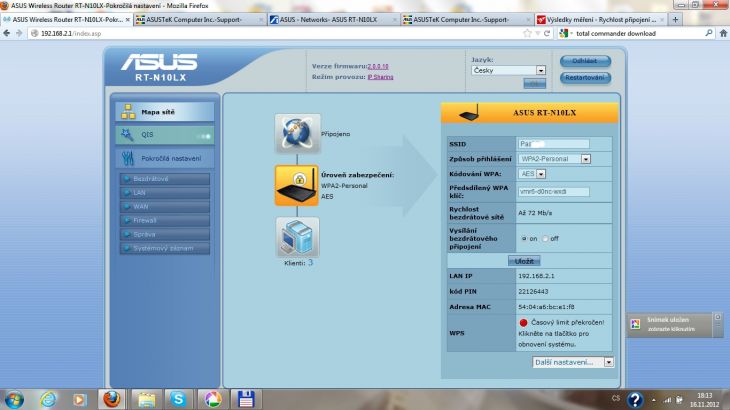Click the Uložit save button
This screenshot has height=410, width=730.
coord(524,261)
